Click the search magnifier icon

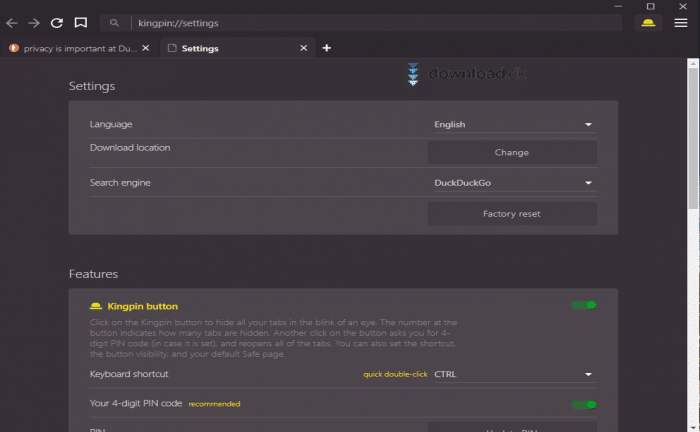tap(115, 22)
